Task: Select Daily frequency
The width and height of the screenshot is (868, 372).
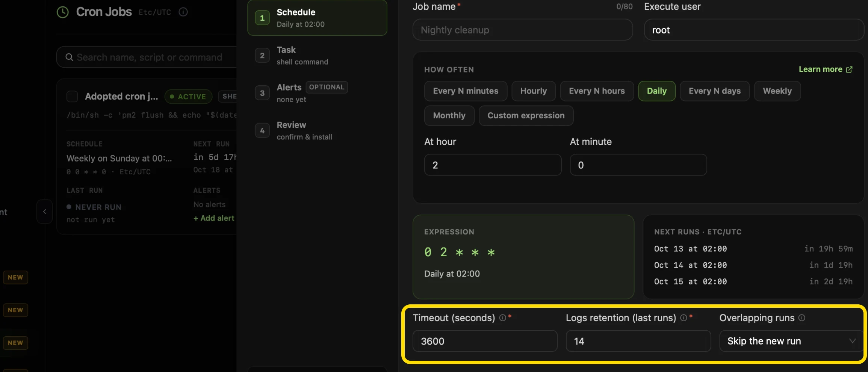Action: (x=657, y=91)
